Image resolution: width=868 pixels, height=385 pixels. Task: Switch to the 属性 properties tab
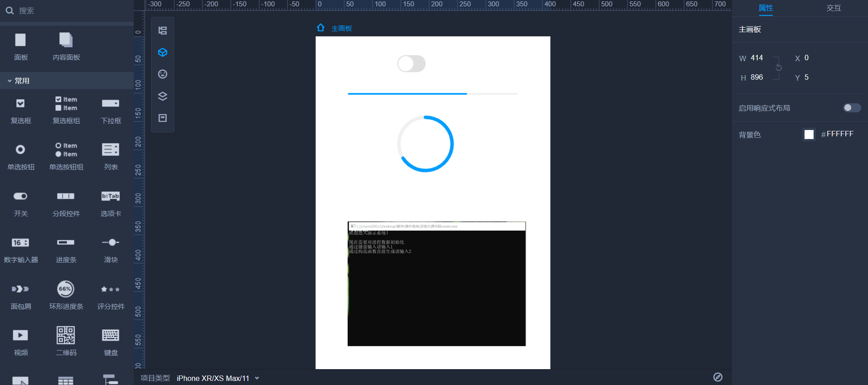click(x=766, y=8)
